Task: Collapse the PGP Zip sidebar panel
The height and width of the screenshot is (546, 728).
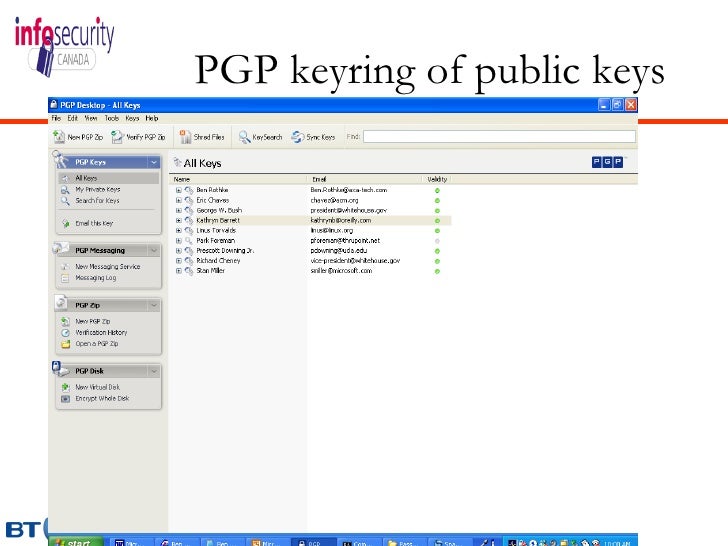Action: (x=154, y=305)
